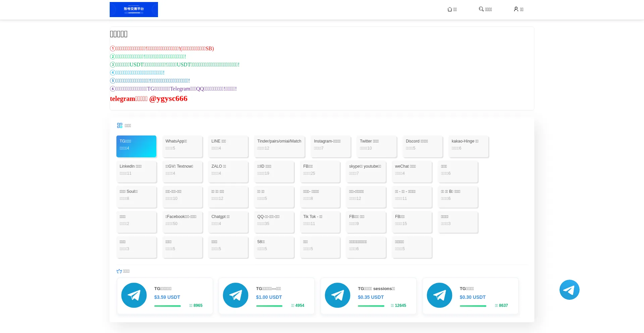Click the TG sessions product title

(x=376, y=289)
